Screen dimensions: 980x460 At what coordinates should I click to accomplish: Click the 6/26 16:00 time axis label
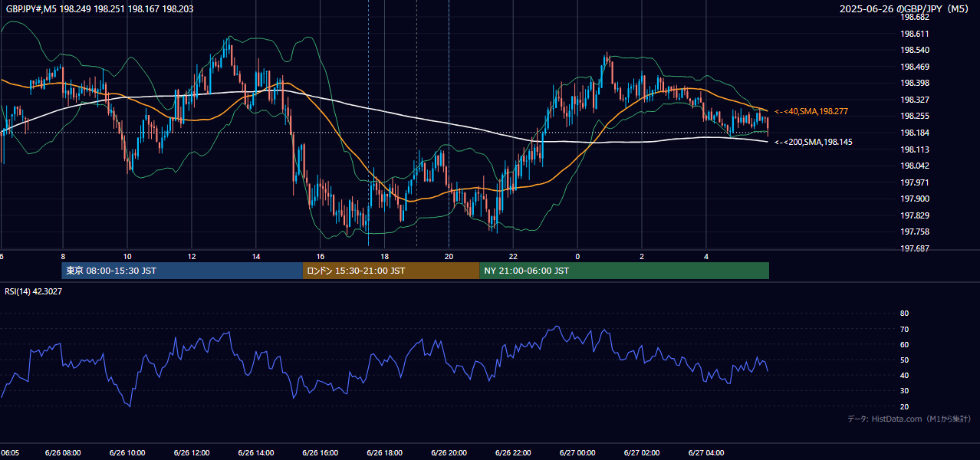pos(321,453)
